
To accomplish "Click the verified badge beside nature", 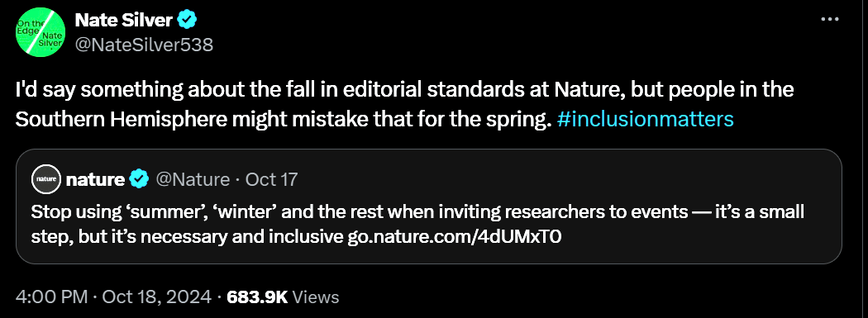I will [x=139, y=179].
